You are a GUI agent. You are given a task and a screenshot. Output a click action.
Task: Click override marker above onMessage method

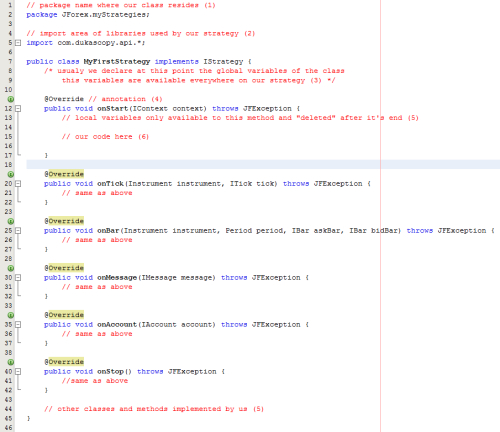pyautogui.click(x=11, y=268)
